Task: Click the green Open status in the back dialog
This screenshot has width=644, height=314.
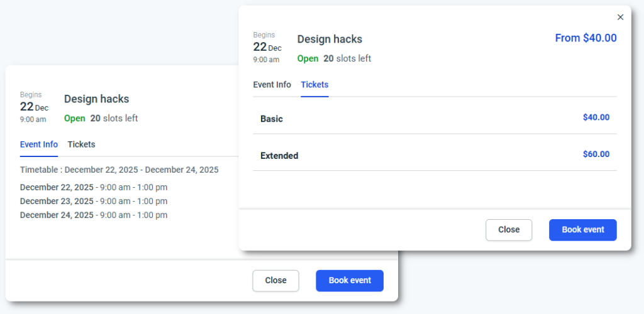Action: (x=74, y=118)
